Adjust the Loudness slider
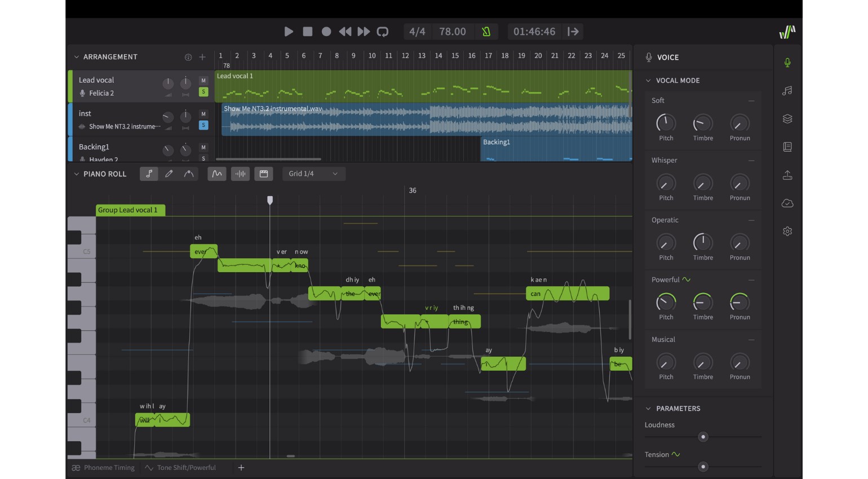This screenshot has width=868, height=479. 703,437
